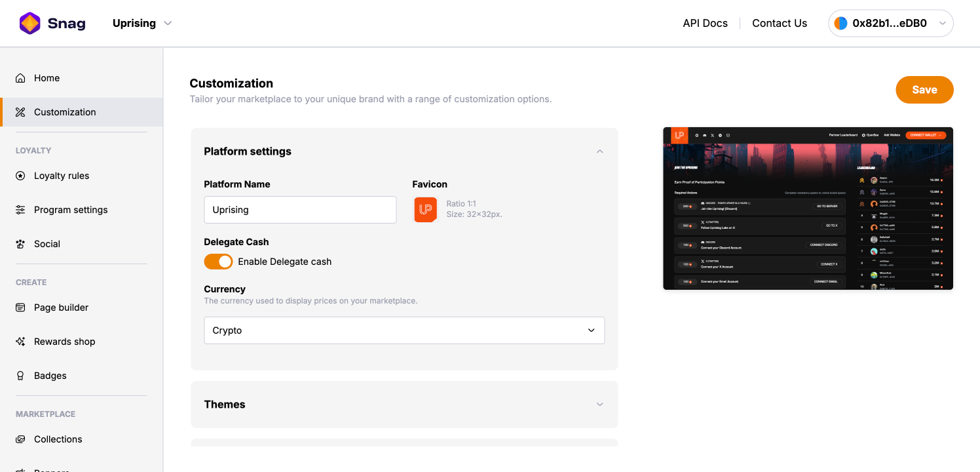Click the Page builder icon
This screenshot has width=980, height=472.
click(x=20, y=307)
